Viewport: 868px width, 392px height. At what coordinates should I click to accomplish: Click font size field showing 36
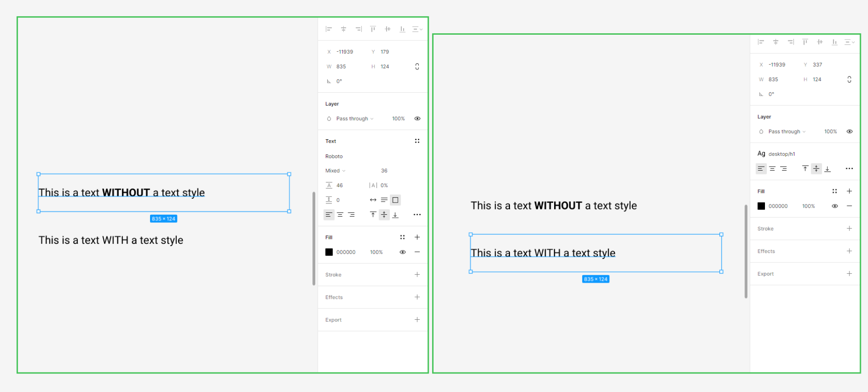385,171
